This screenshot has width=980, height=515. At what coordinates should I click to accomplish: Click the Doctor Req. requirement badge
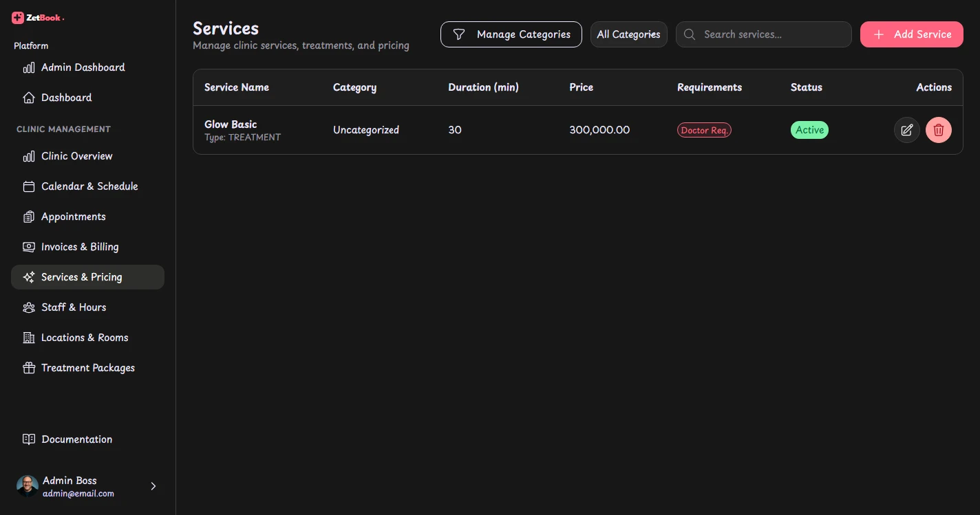click(x=704, y=130)
